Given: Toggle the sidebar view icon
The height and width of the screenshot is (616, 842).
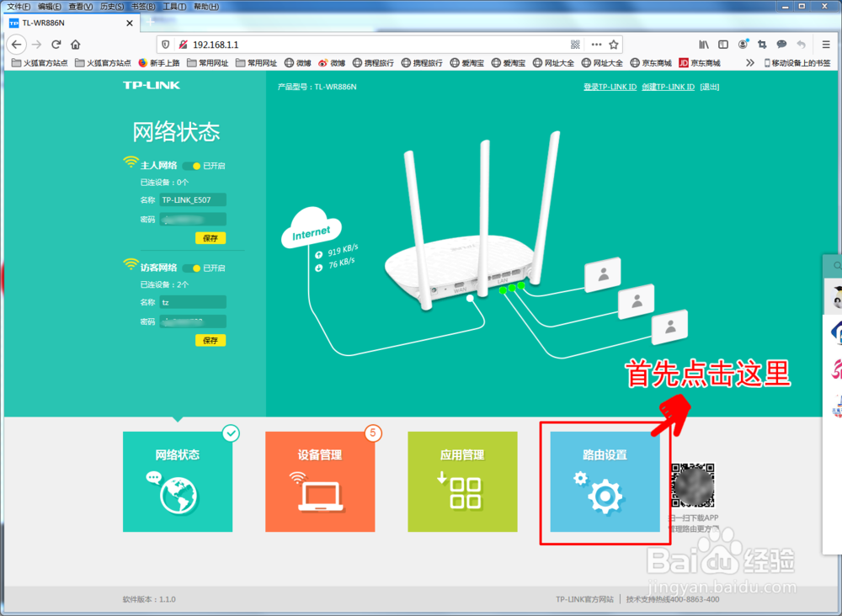Looking at the screenshot, I should pyautogui.click(x=723, y=45).
